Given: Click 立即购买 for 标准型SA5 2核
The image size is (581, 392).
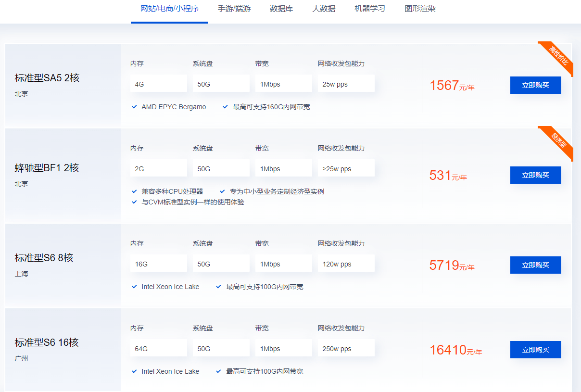Looking at the screenshot, I should pos(535,85).
